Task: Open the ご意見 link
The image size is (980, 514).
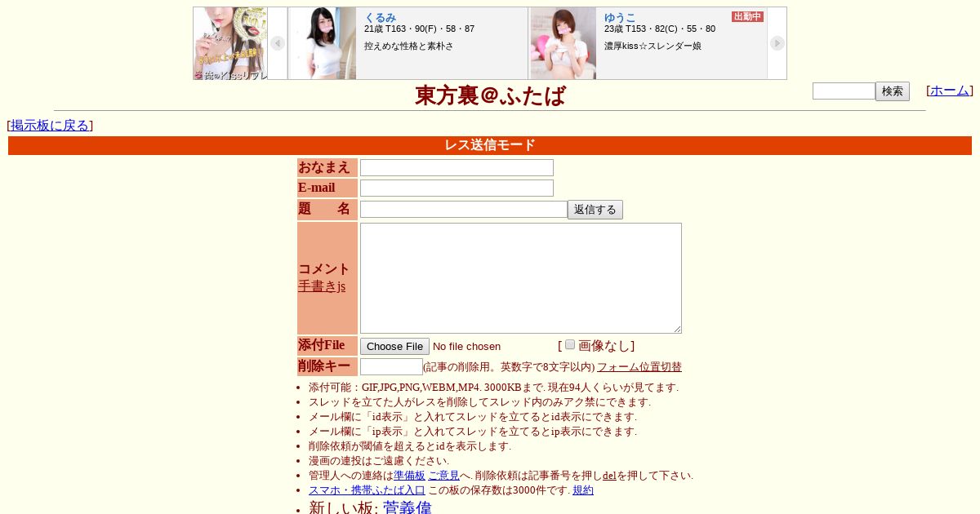Action: tap(443, 476)
